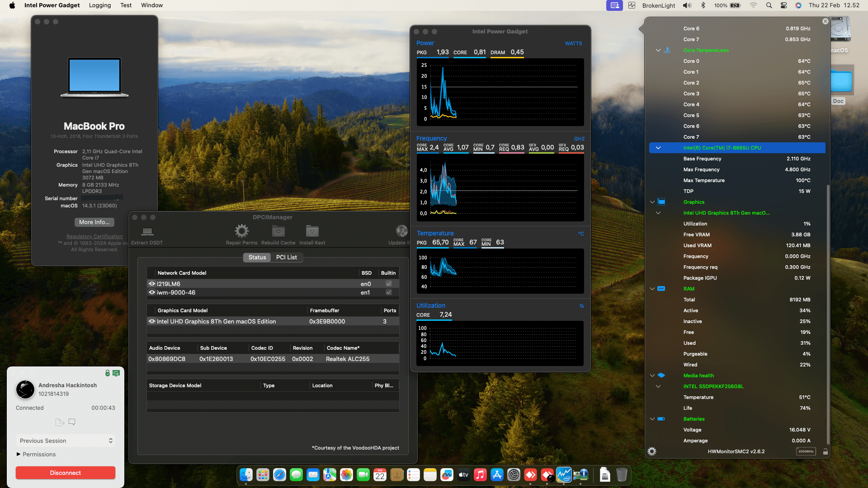Switch to the PCI List tab
868x488 pixels.
pyautogui.click(x=287, y=257)
